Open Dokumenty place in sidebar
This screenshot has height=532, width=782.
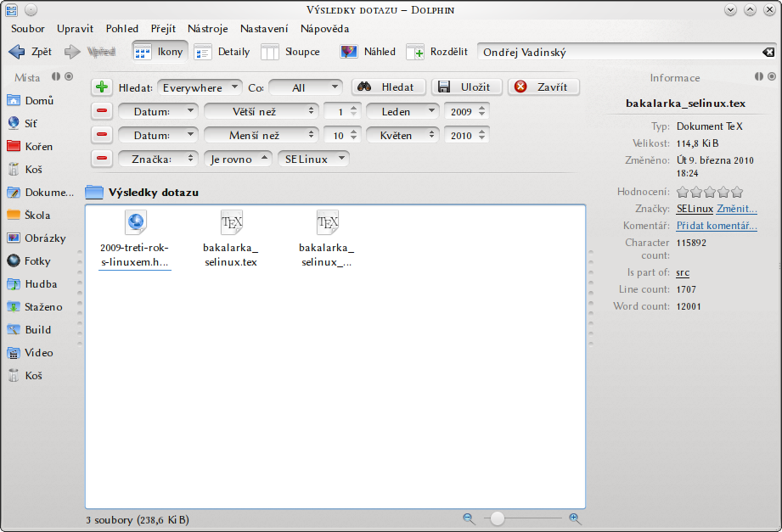click(41, 193)
